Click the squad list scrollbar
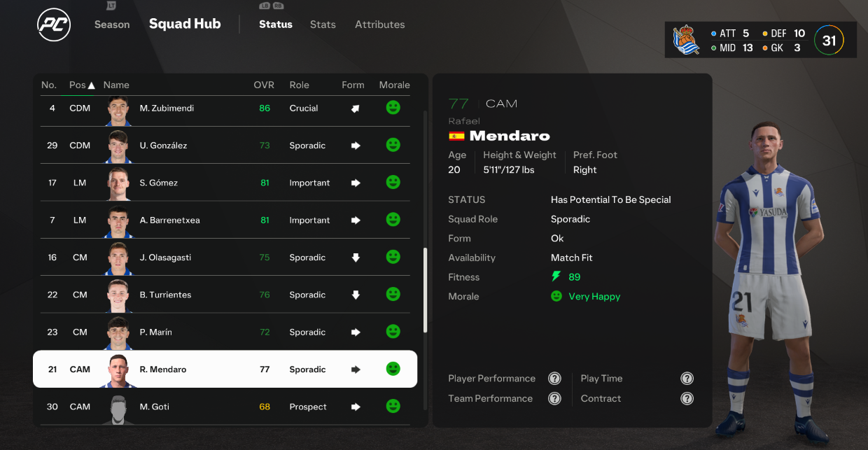This screenshot has height=450, width=868. (424, 290)
